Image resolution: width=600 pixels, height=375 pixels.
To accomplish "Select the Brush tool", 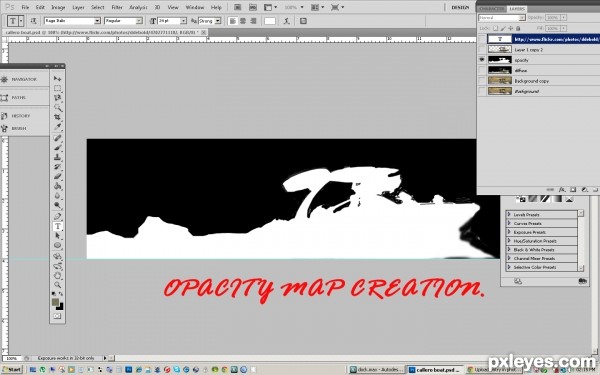I will pyautogui.click(x=57, y=147).
